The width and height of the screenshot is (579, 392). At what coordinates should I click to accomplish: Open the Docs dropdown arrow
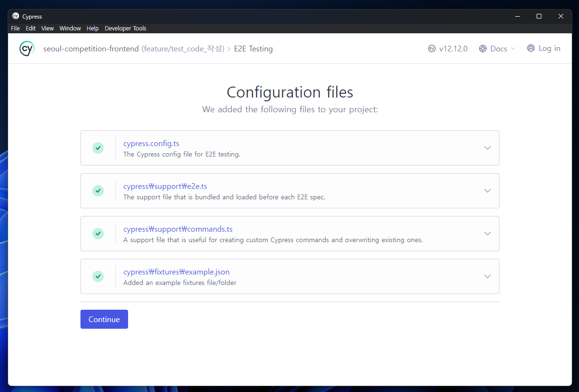(513, 49)
